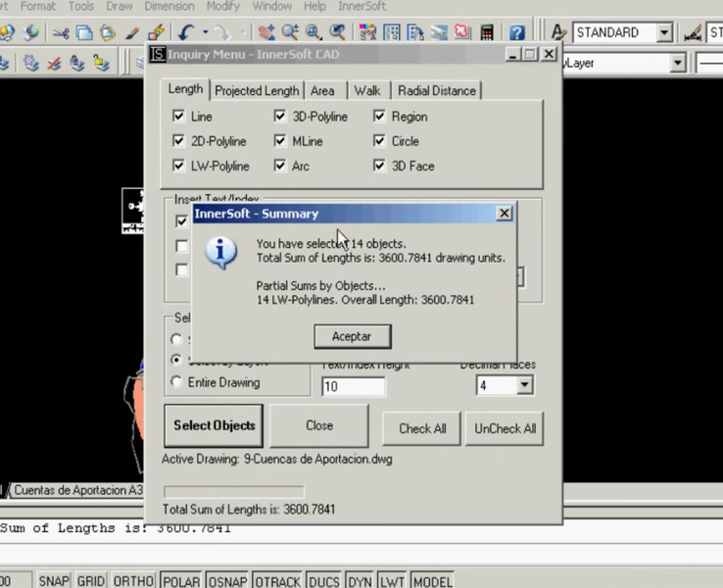723x588 pixels.
Task: Toggle the LW-Polyline checkbox
Action: tap(178, 165)
